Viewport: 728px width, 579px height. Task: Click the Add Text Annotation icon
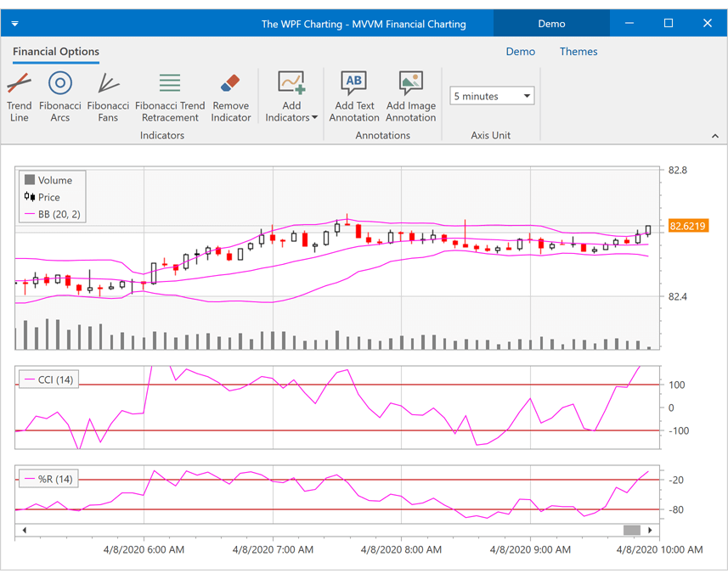(x=353, y=82)
